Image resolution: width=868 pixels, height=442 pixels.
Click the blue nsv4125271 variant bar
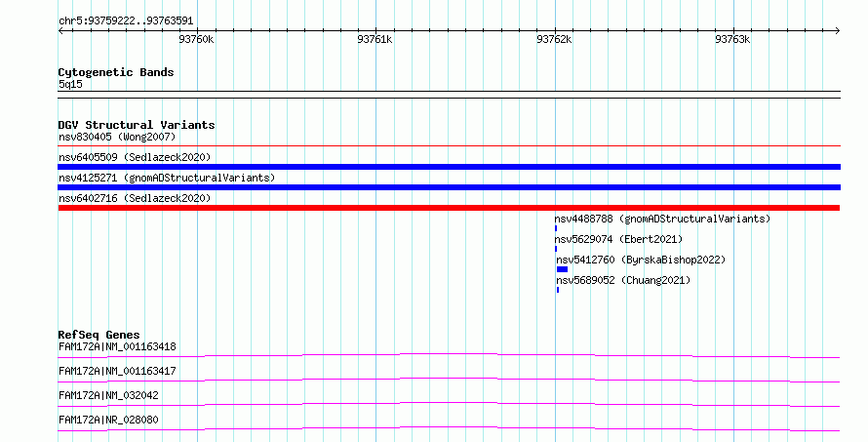click(x=449, y=187)
